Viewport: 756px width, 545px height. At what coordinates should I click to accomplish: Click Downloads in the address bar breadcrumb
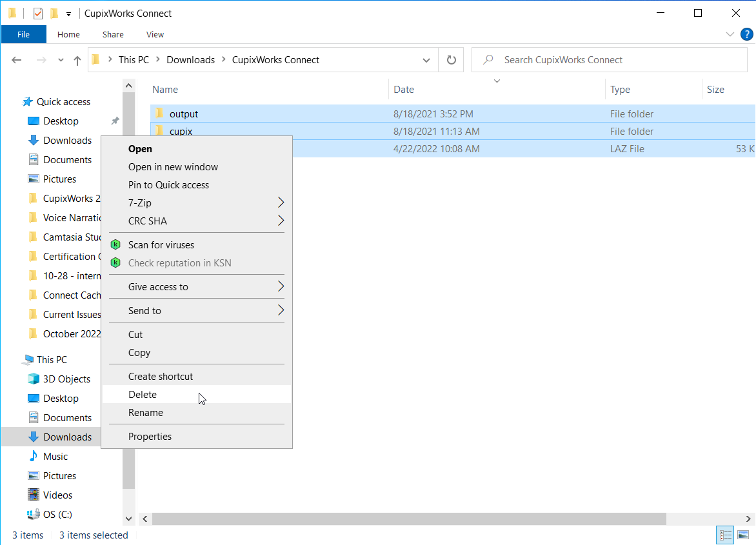click(x=190, y=60)
